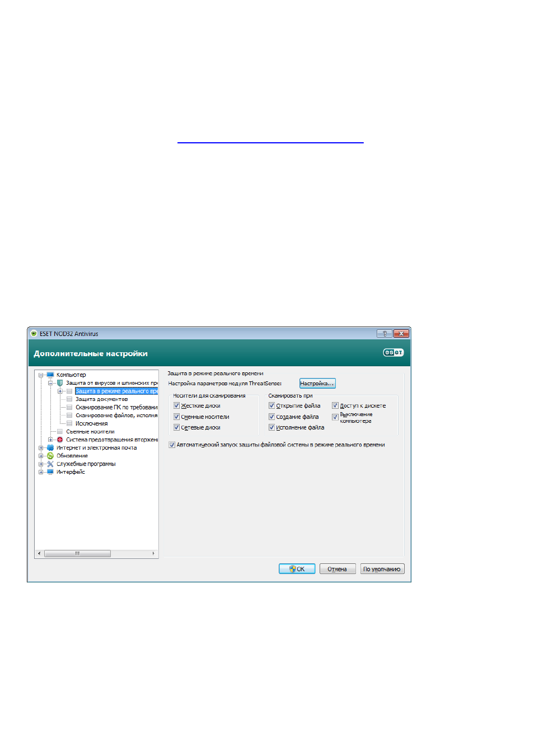Select Сканирование ПК по требованию item
Viewport: 534px width, 756px height.
pyautogui.click(x=116, y=407)
